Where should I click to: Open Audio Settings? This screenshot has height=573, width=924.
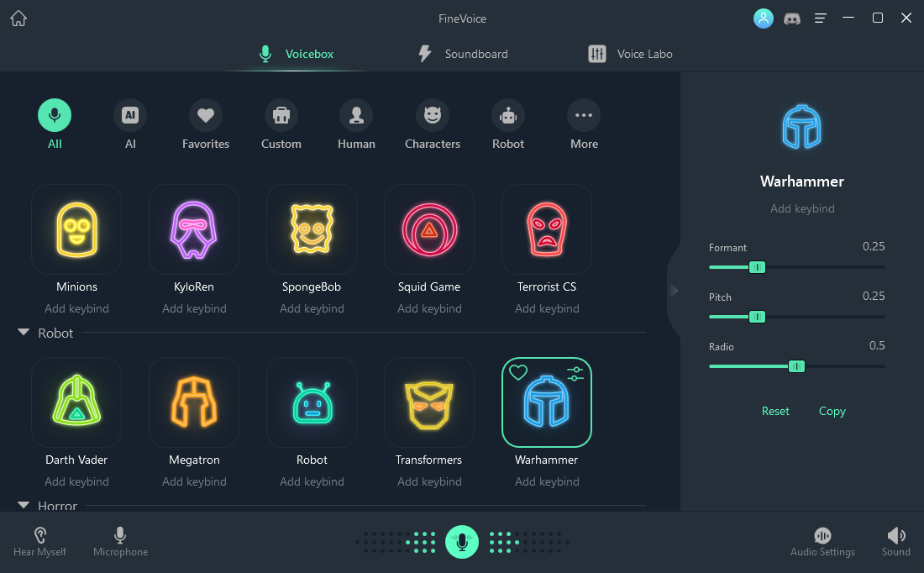[822, 542]
